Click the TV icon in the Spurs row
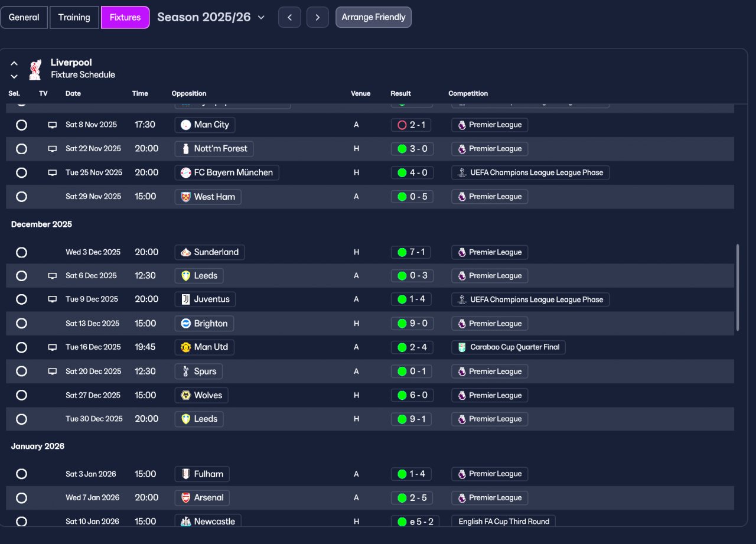Viewport: 756px width, 544px height. coord(53,372)
